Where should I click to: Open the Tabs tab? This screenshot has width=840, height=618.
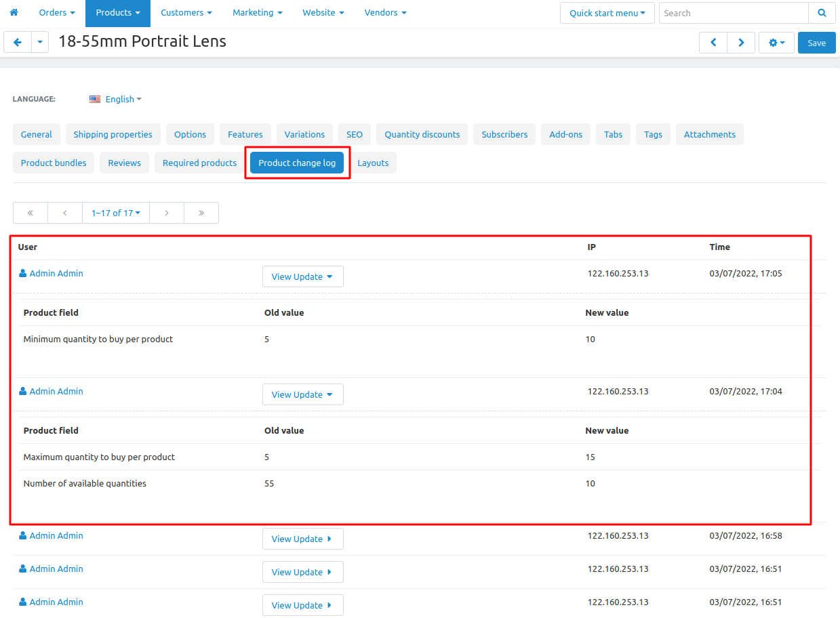[614, 134]
